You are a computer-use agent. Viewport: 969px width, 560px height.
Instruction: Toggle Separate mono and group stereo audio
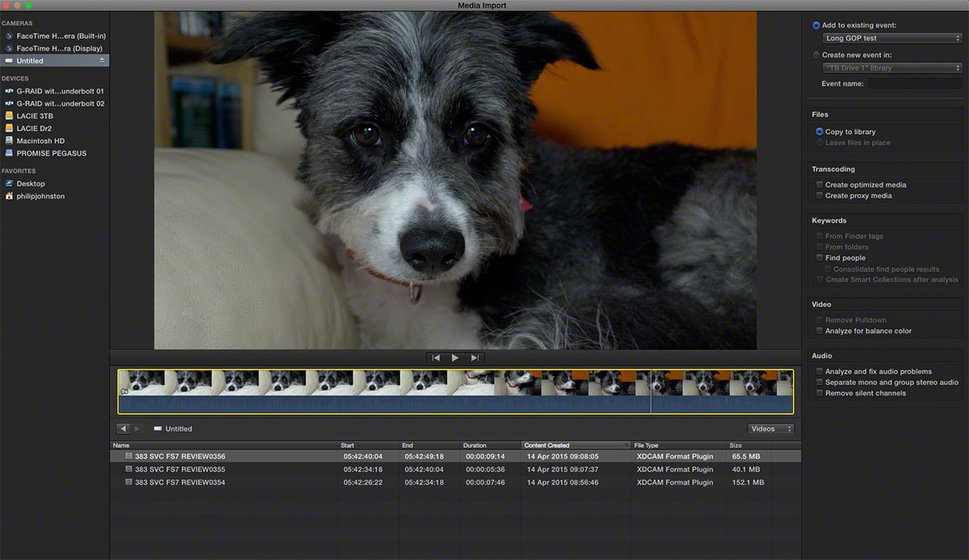click(819, 382)
